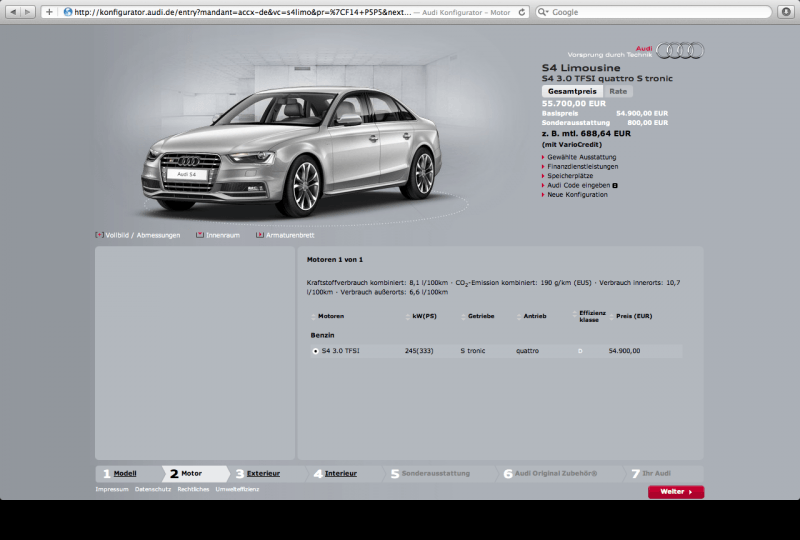Sort table by Motoren column arrow
Screen dimensions: 800x540
(313, 316)
